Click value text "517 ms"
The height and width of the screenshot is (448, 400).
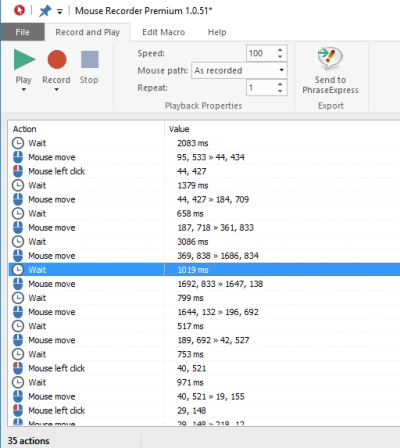(190, 326)
